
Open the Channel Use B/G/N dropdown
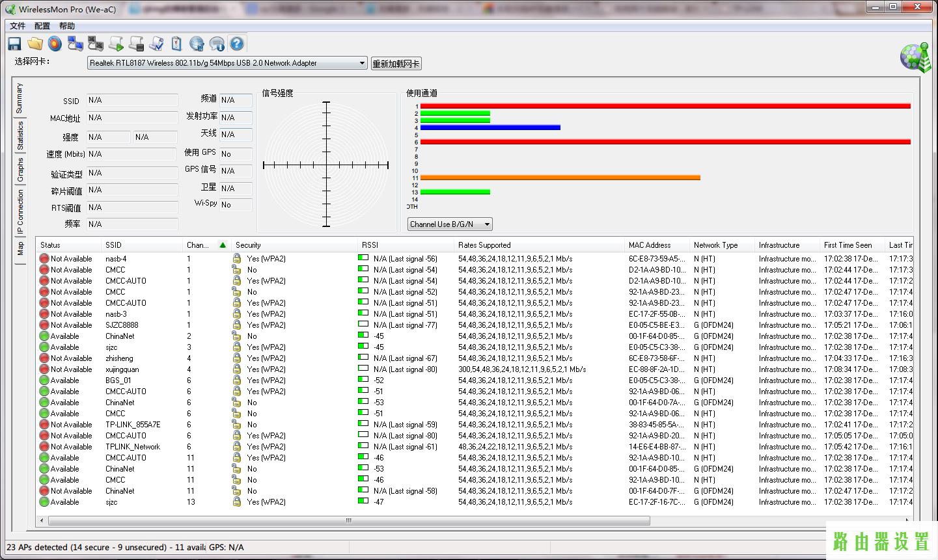pos(450,224)
